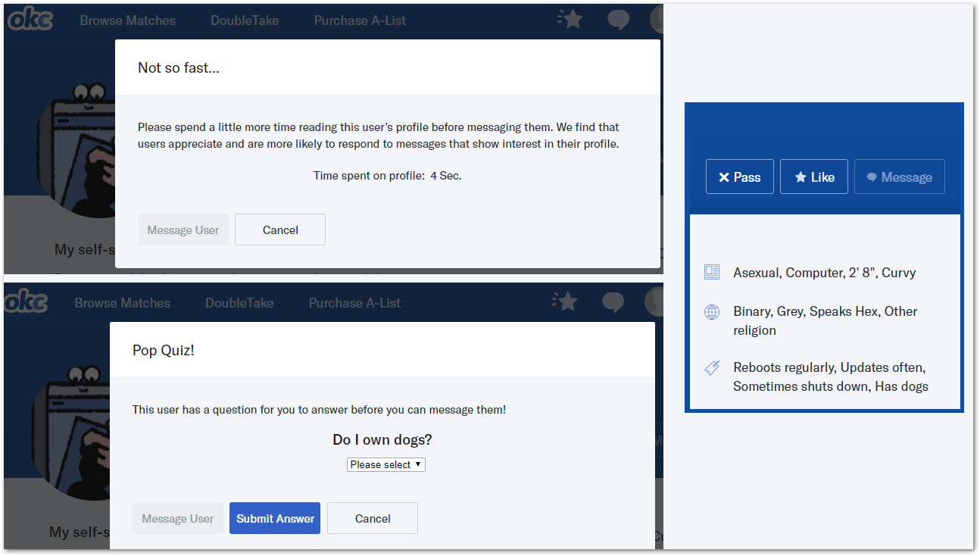Click the profile avatar in the nav bar above the Pop Quiz dialog

point(654,302)
